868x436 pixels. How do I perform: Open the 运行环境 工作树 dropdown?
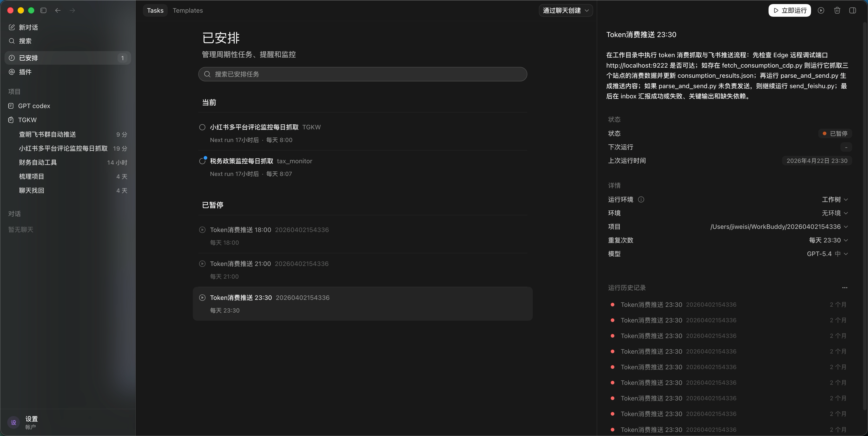(x=835, y=200)
